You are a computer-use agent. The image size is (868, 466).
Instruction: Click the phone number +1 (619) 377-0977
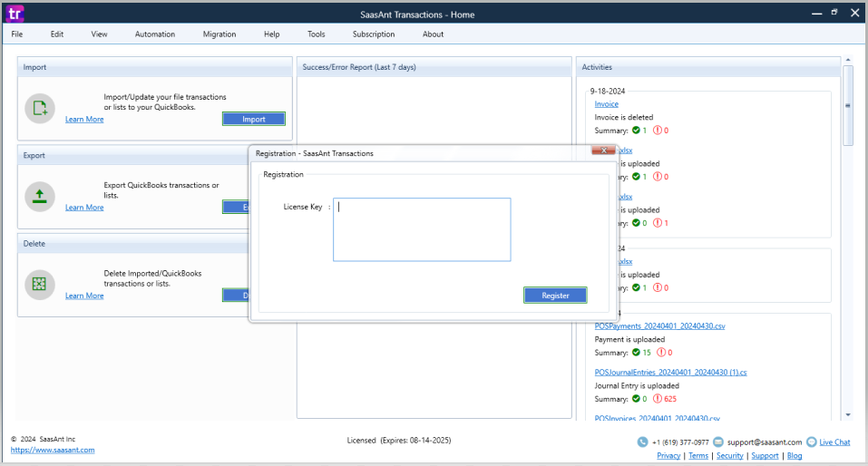(680, 442)
